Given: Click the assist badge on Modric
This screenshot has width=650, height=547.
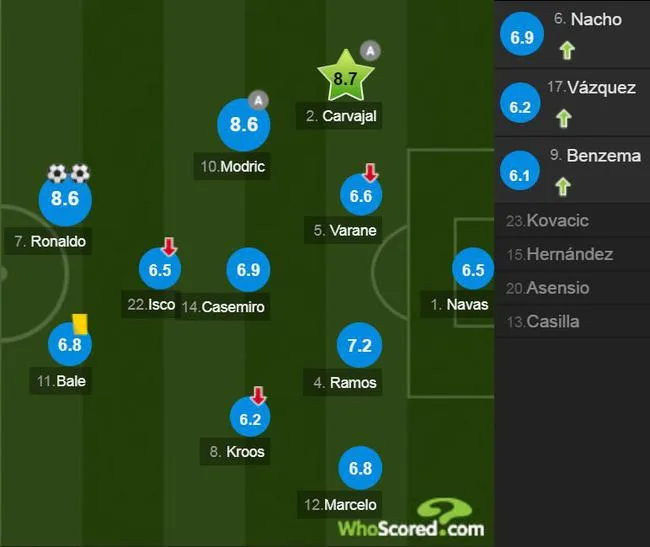Looking at the screenshot, I should (258, 100).
